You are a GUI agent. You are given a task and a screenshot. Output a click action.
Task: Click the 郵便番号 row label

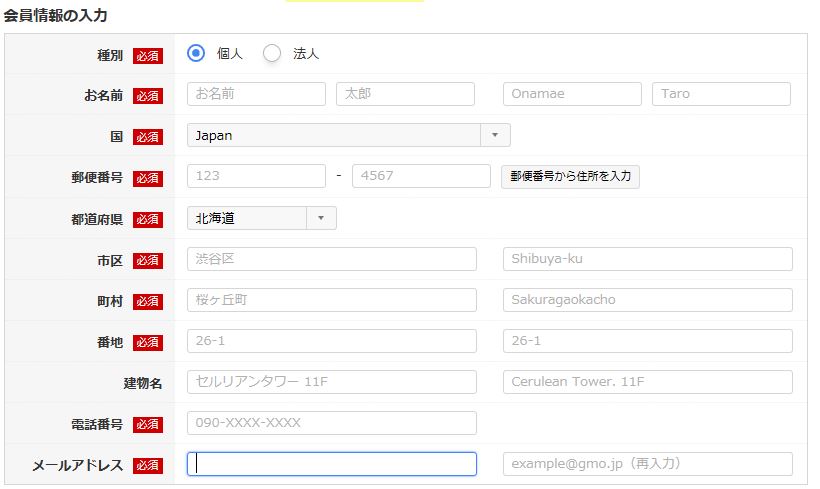97,177
